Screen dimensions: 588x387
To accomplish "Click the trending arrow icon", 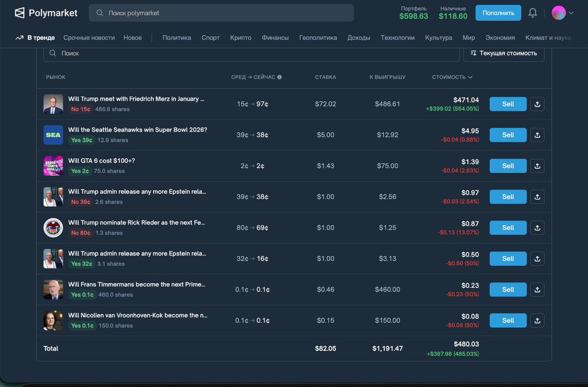I will pyautogui.click(x=19, y=38).
